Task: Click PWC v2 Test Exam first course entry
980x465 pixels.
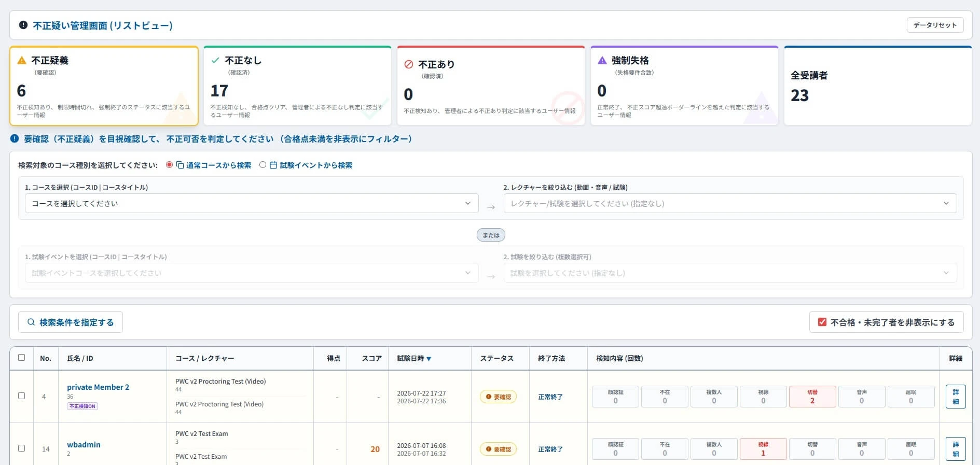Action: 201,433
